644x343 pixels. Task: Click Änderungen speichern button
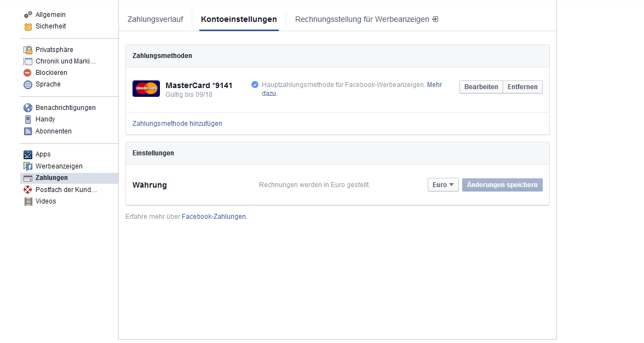click(x=502, y=185)
